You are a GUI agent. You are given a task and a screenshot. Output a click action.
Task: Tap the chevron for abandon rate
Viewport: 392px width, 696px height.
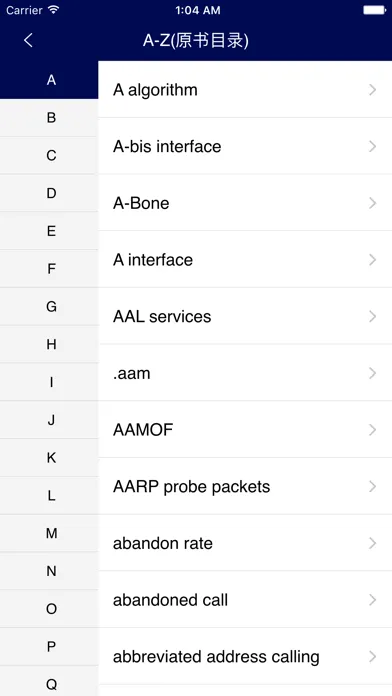pyautogui.click(x=372, y=543)
